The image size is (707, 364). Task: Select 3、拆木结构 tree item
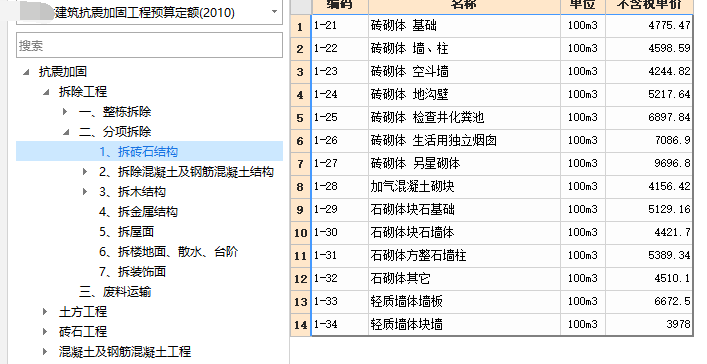click(133, 192)
